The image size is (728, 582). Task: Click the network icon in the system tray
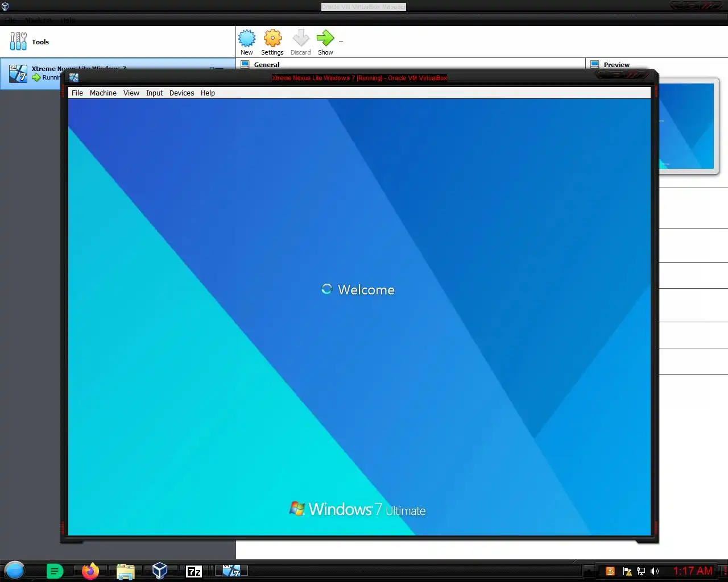641,571
